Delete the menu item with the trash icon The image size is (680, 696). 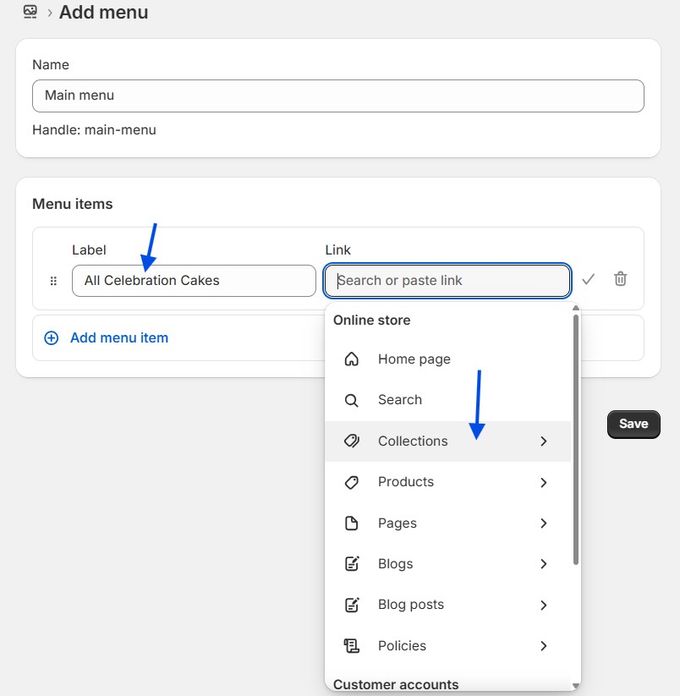(620, 279)
